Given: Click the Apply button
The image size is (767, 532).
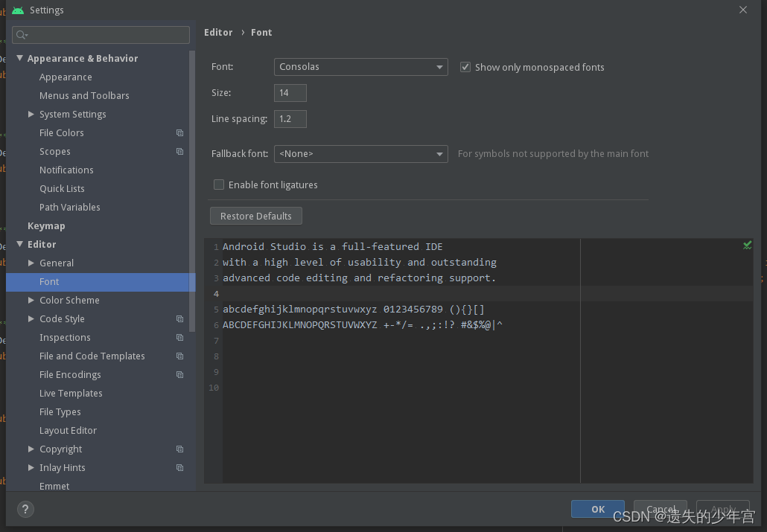Looking at the screenshot, I should coord(723,509).
